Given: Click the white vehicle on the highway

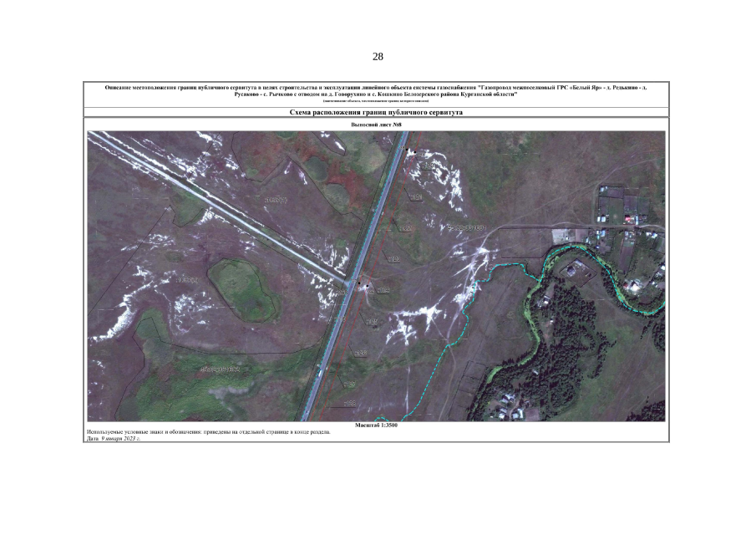Looking at the screenshot, I should click(320, 374).
